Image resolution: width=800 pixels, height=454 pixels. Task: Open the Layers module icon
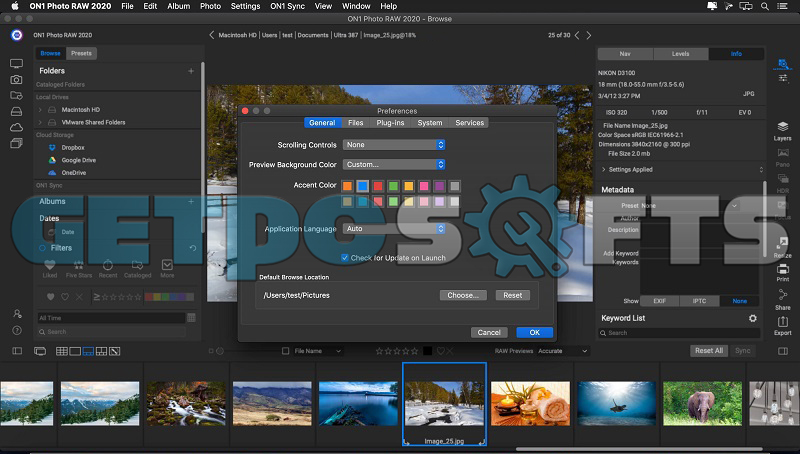(x=782, y=127)
